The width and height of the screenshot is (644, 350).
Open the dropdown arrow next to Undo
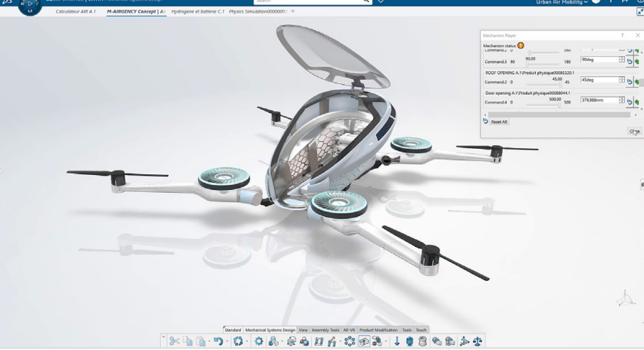point(227,341)
